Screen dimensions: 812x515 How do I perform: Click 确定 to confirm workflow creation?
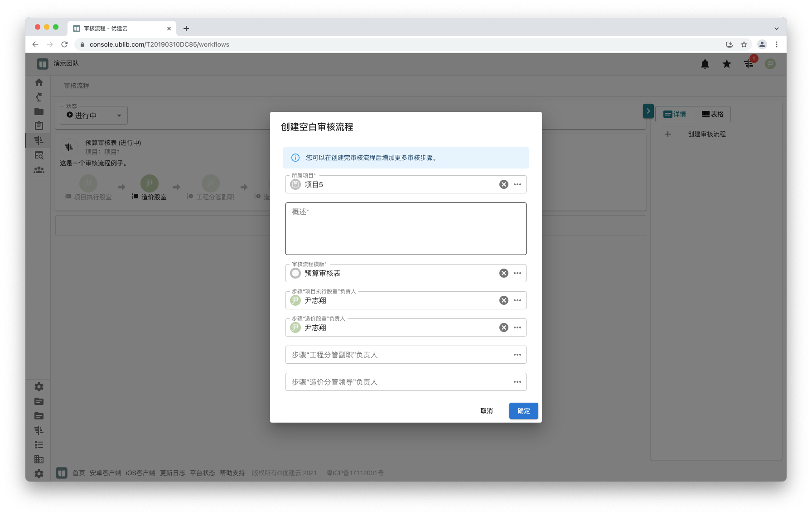click(523, 411)
